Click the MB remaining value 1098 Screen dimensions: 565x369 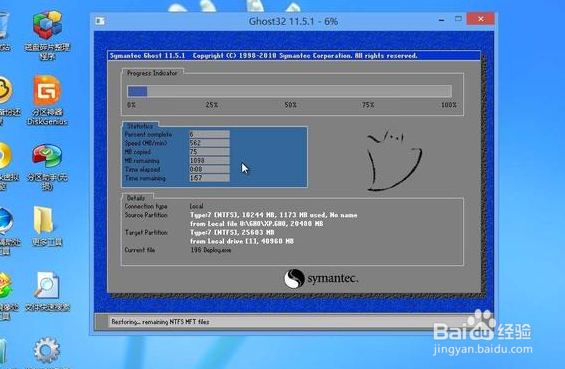pos(209,161)
